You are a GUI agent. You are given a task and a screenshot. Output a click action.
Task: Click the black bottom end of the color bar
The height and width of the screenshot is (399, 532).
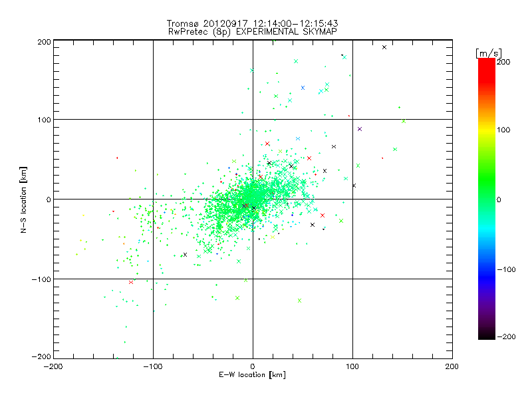(487, 335)
